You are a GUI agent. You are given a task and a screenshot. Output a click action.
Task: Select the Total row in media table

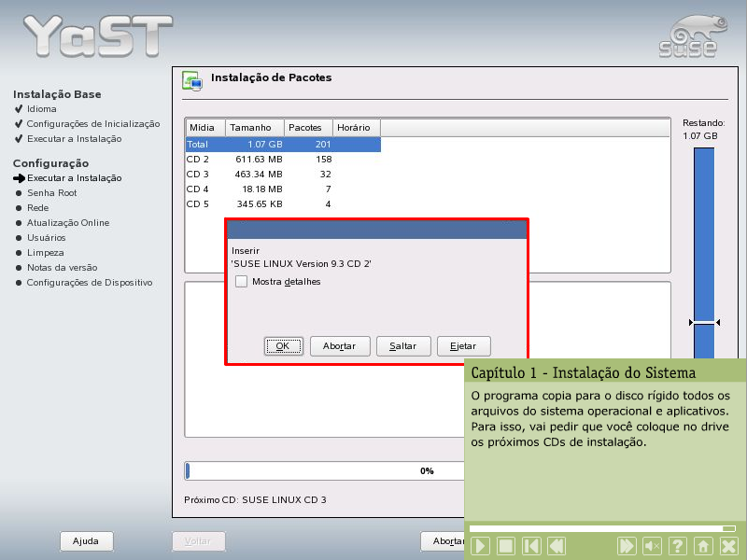(282, 145)
